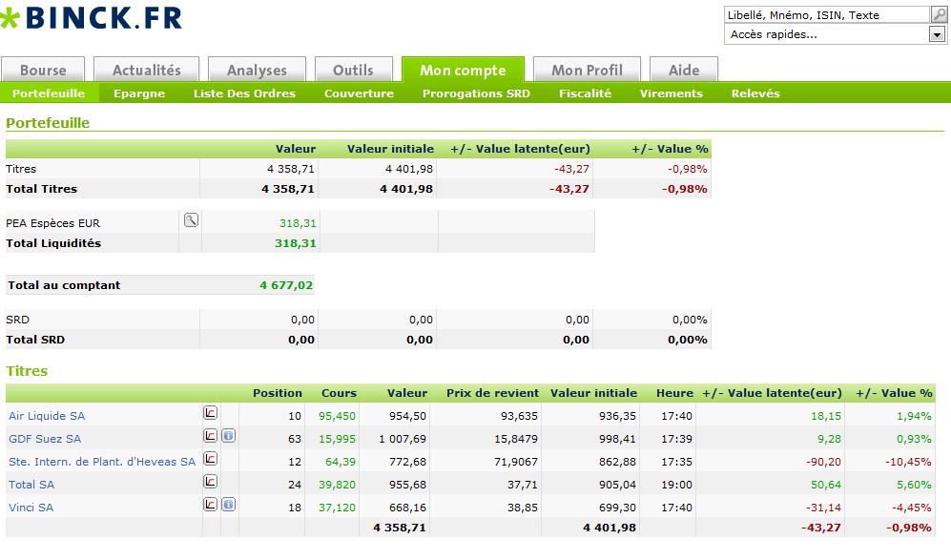Open chart icon for Total SA
Viewport: 951px width, 560px height.
[211, 482]
